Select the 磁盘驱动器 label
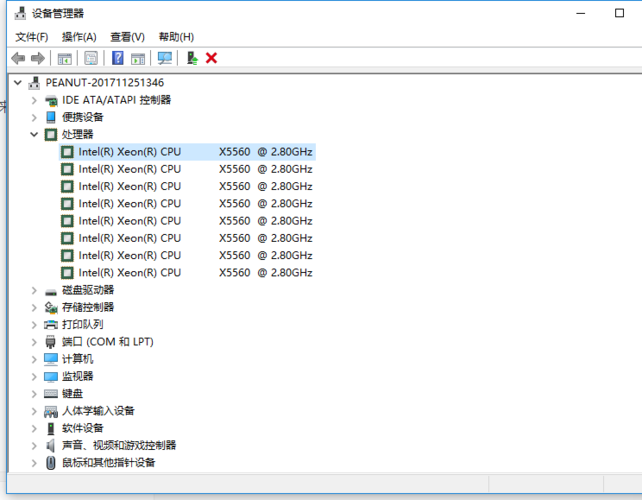This screenshot has width=642, height=500. pyautogui.click(x=88, y=290)
